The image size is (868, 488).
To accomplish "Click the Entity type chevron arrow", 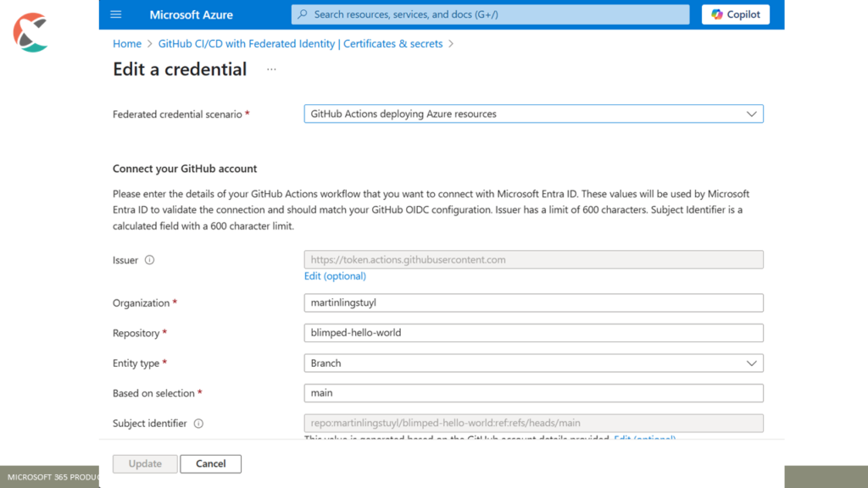I will point(751,363).
